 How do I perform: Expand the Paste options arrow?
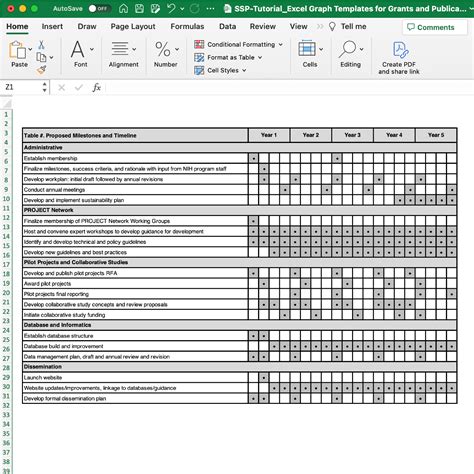(30, 49)
